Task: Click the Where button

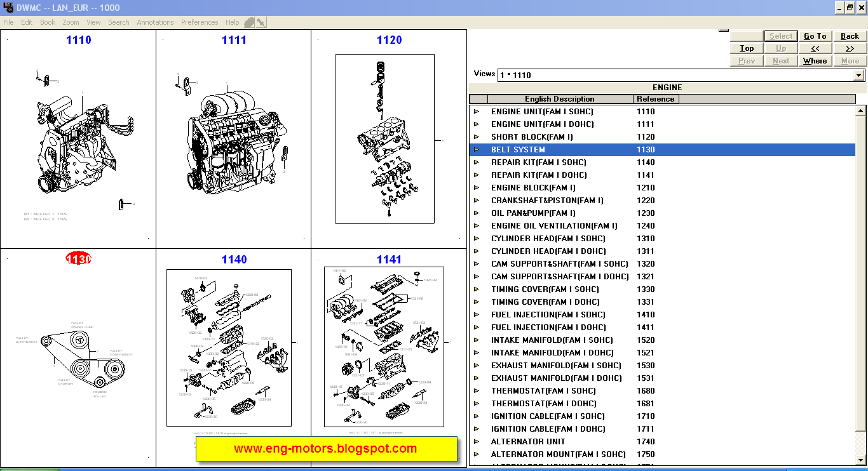Action: click(x=815, y=60)
